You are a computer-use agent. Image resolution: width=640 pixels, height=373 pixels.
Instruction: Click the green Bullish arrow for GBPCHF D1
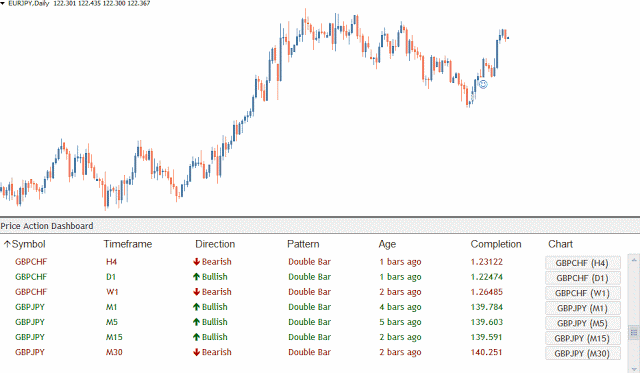coord(196,277)
